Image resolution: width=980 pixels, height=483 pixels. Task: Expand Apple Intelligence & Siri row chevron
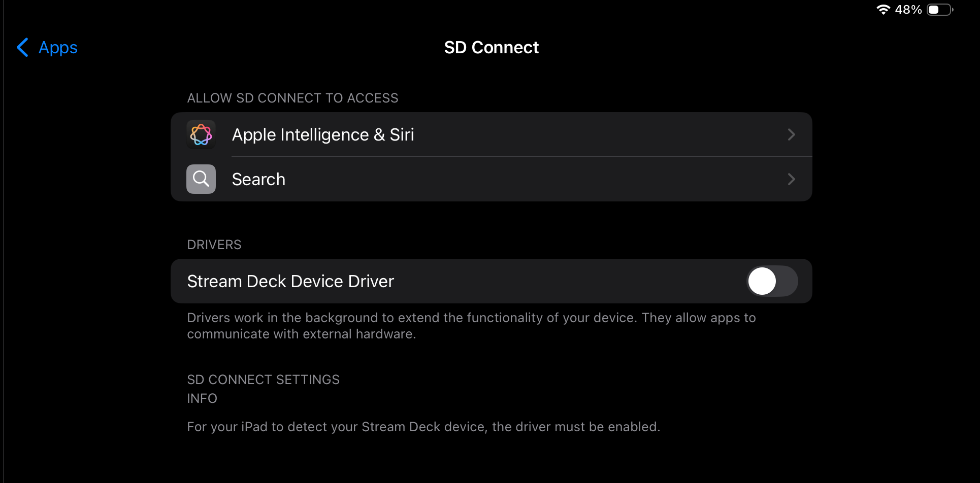791,134
